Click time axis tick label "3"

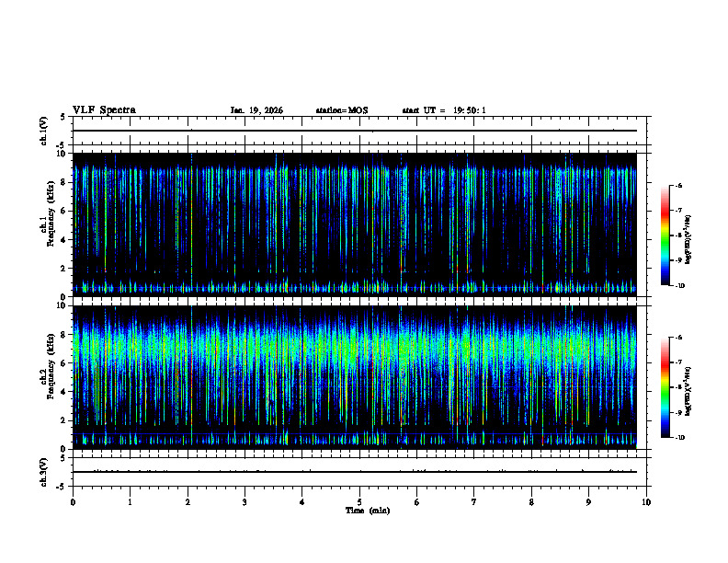245,502
